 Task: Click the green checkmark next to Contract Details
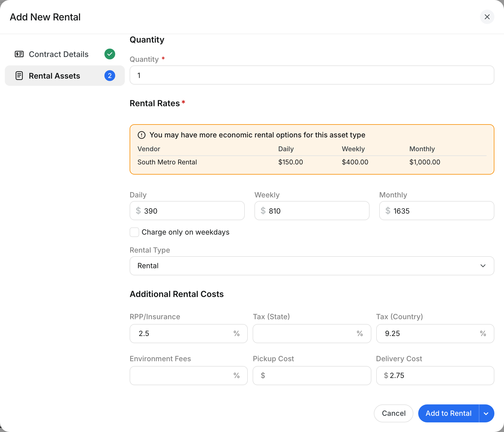[110, 54]
